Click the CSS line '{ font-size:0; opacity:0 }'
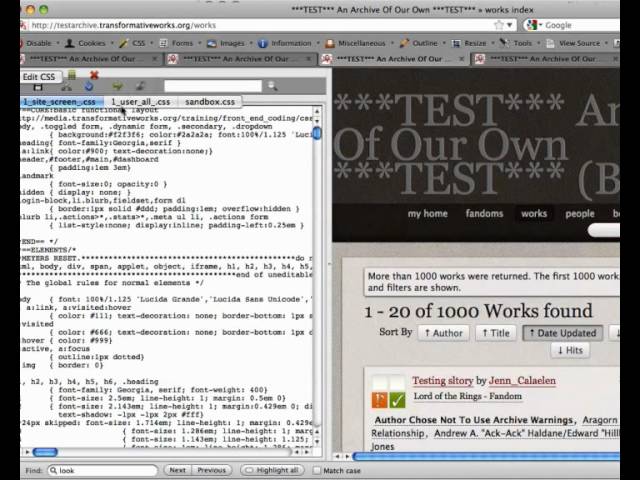The width and height of the screenshot is (640, 480). 108,184
